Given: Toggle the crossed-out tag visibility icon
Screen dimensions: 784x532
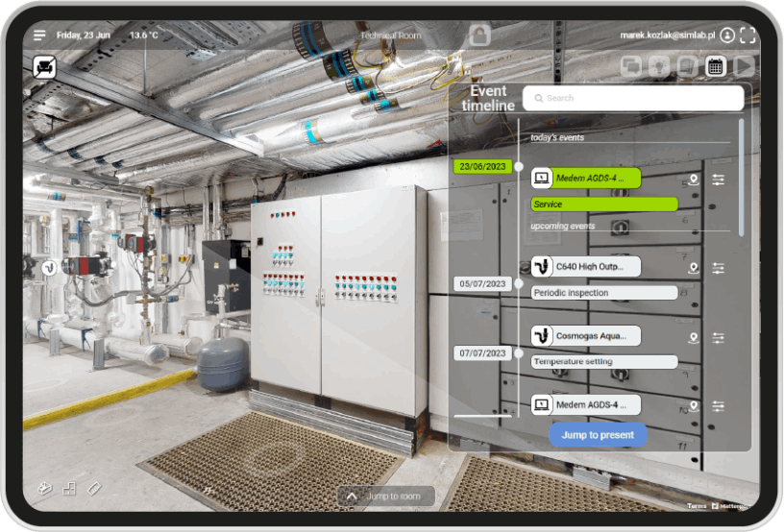Looking at the screenshot, I should (x=43, y=66).
